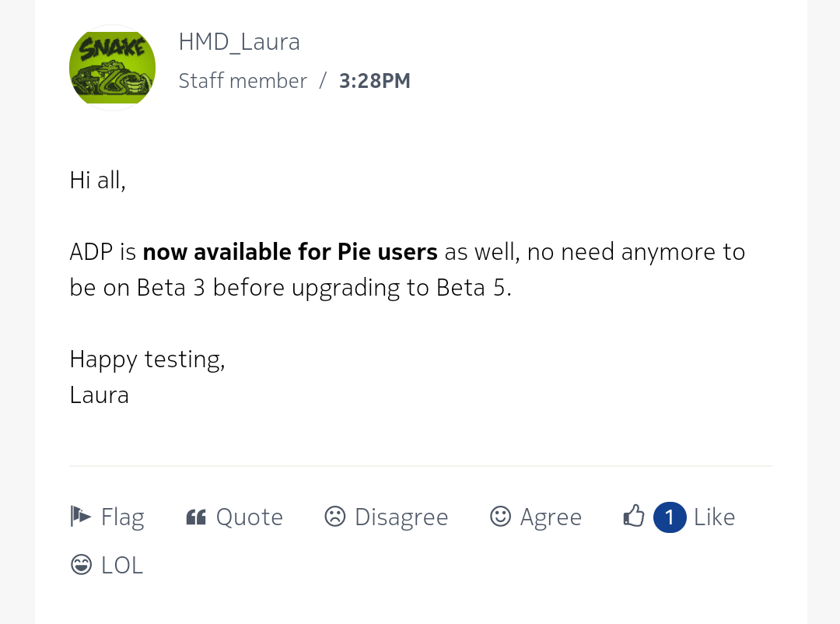This screenshot has width=840, height=624.
Task: Toggle the Like reaction label
Action: pyautogui.click(x=714, y=517)
